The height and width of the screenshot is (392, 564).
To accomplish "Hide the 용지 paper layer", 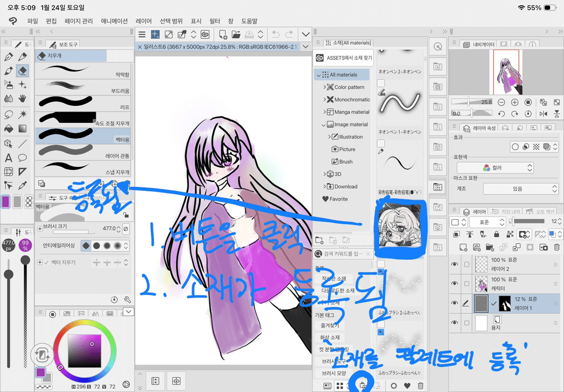I will (x=455, y=323).
